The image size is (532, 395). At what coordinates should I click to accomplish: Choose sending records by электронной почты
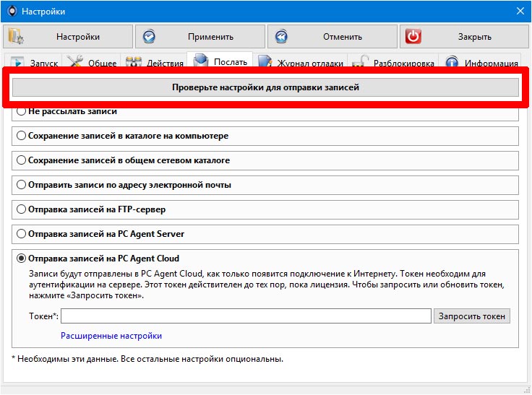pyautogui.click(x=22, y=185)
